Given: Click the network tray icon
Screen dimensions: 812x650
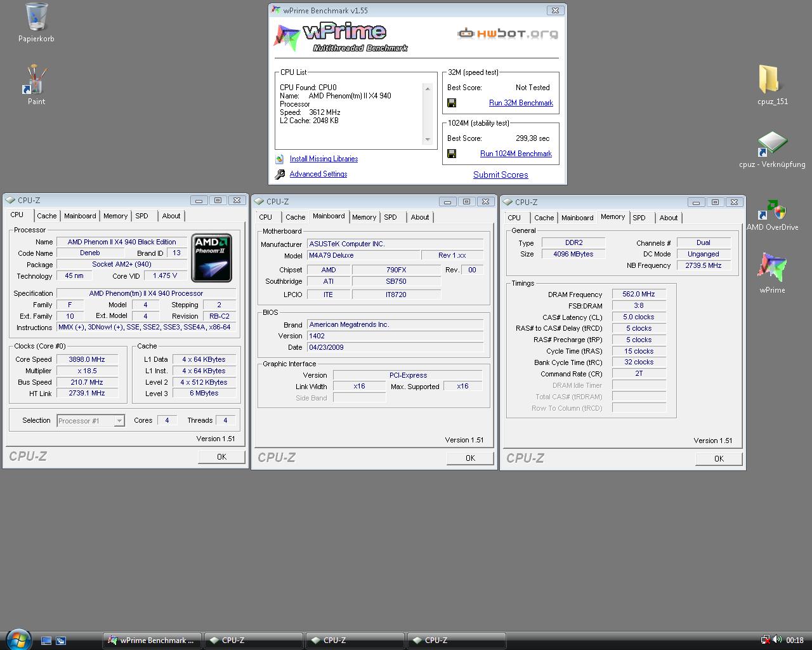Looking at the screenshot, I should (x=765, y=640).
